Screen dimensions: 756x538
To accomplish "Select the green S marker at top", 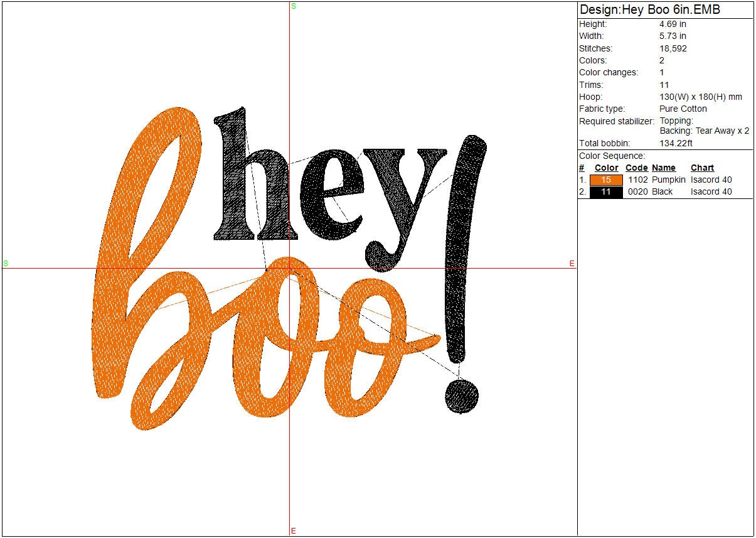I will [294, 6].
